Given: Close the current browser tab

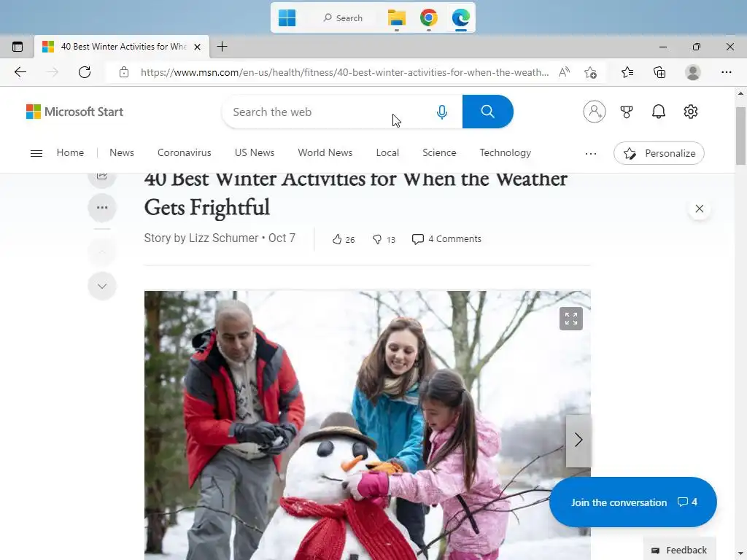Looking at the screenshot, I should click(x=197, y=47).
